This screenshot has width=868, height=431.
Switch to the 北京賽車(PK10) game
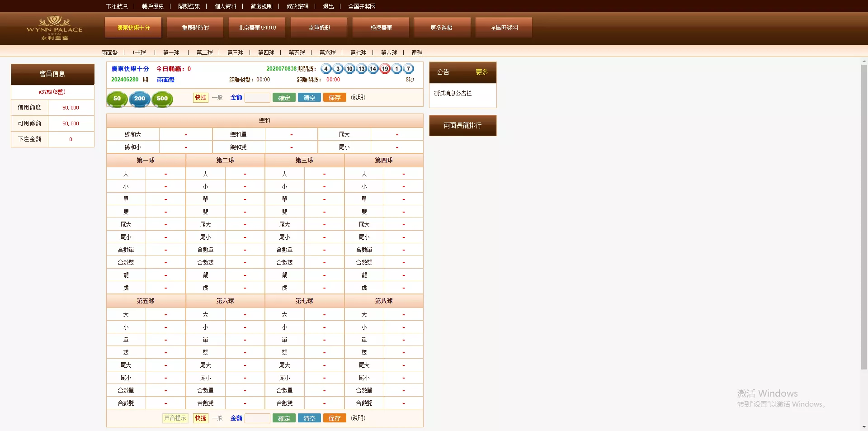256,27
